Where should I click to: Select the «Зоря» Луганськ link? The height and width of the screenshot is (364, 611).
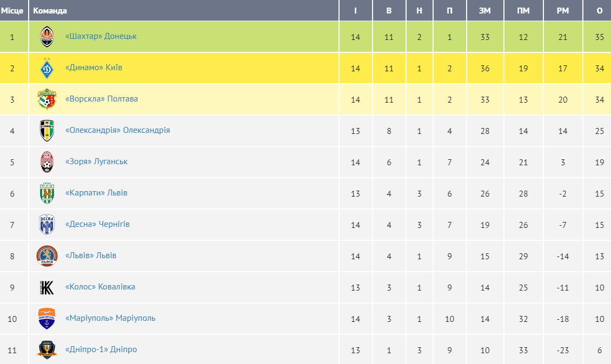pos(96,161)
